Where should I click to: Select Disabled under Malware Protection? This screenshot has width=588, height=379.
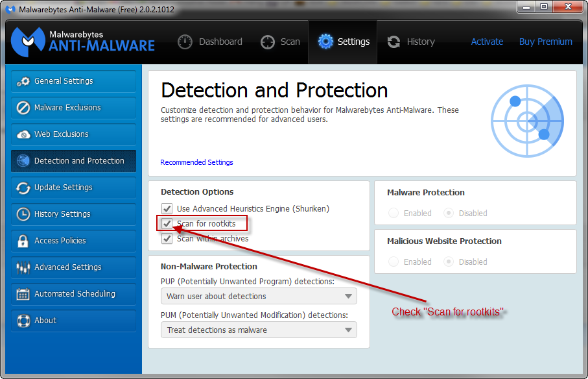pyautogui.click(x=449, y=213)
